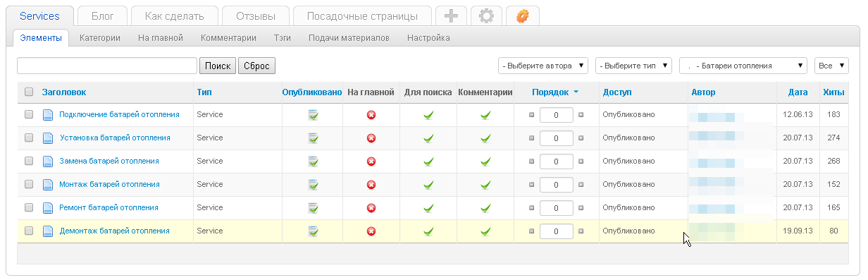Toggle published status for Подключение батарей отопления
Image resolution: width=868 pixels, height=280 pixels.
313,115
